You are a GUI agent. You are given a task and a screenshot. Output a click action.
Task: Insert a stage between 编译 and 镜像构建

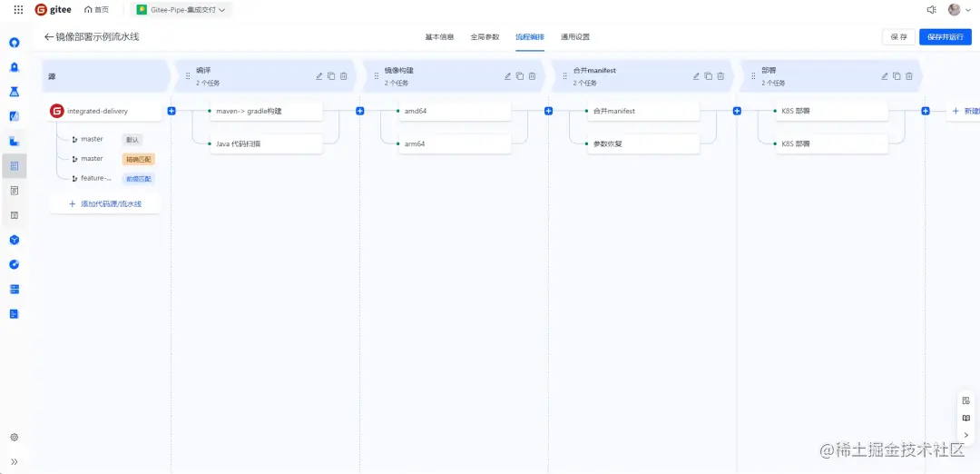(360, 111)
